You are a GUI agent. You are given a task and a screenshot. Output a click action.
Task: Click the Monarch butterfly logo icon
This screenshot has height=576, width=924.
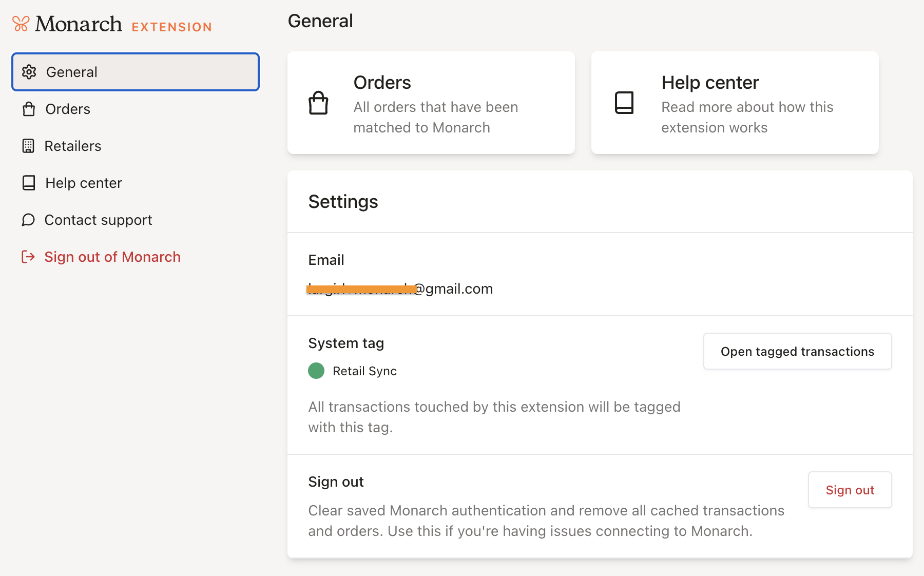click(x=21, y=24)
